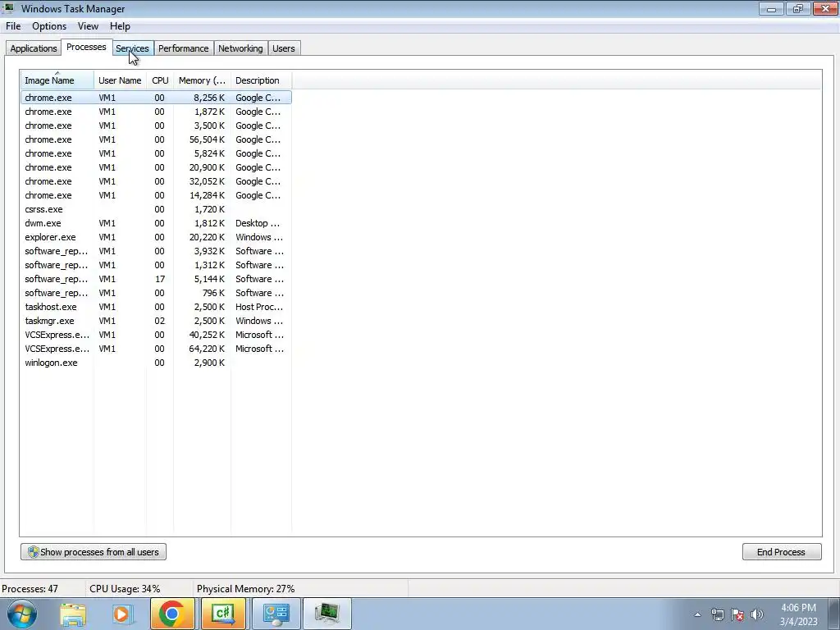Select VCSExpress process using 40,252 K
The image size is (840, 630).
(156, 335)
